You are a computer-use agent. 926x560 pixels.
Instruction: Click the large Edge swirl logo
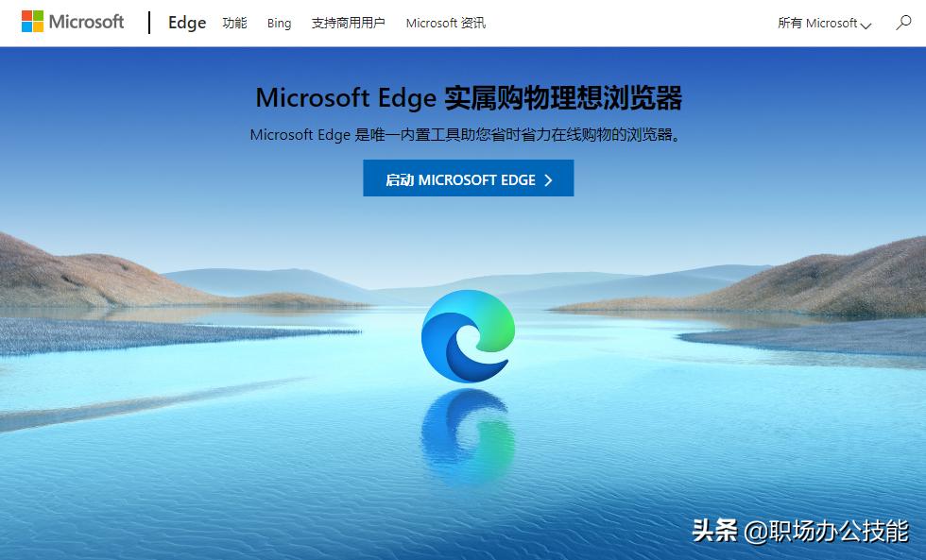point(468,336)
